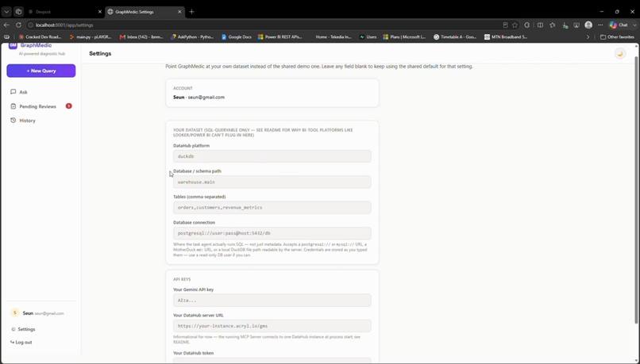Click the reader view icon in address bar
This screenshot has height=364, width=640.
[505, 25]
